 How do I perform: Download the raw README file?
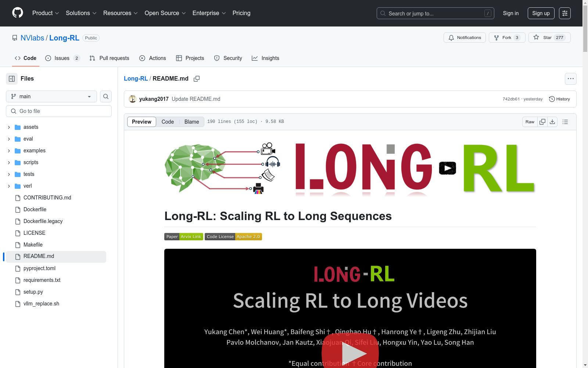[x=552, y=121]
